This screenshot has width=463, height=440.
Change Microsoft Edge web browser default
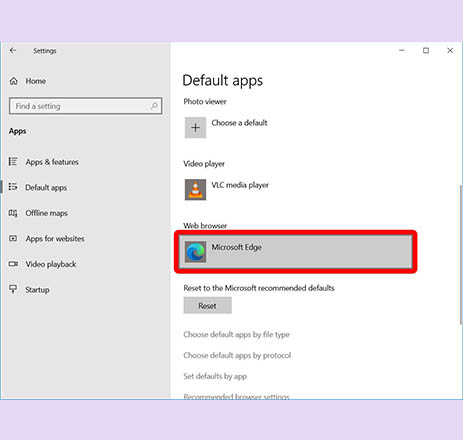(x=295, y=252)
